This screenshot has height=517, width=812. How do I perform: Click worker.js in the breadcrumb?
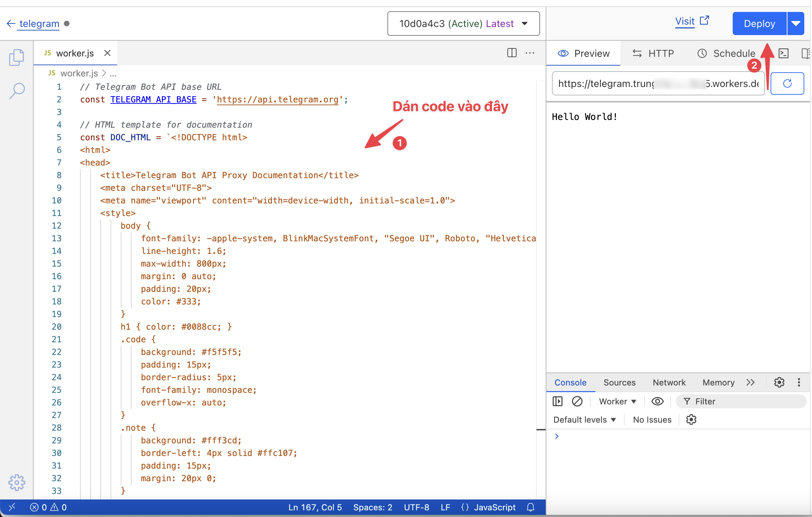(x=79, y=73)
